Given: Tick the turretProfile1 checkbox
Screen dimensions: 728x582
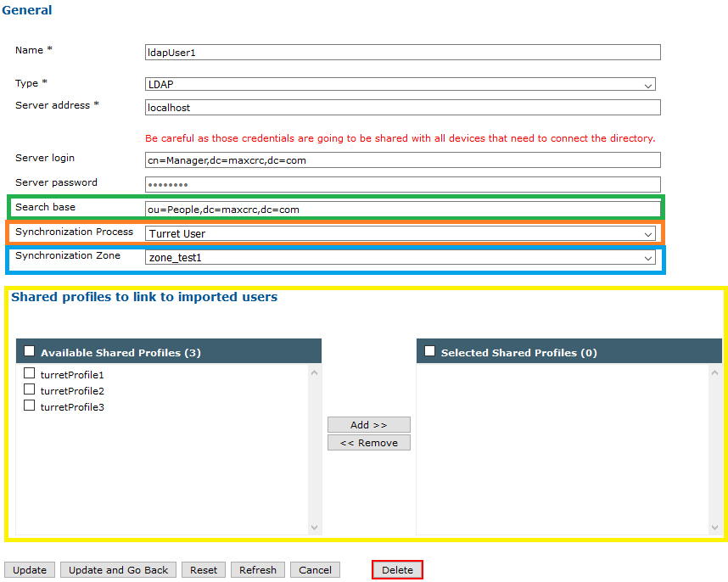Looking at the screenshot, I should [x=29, y=373].
